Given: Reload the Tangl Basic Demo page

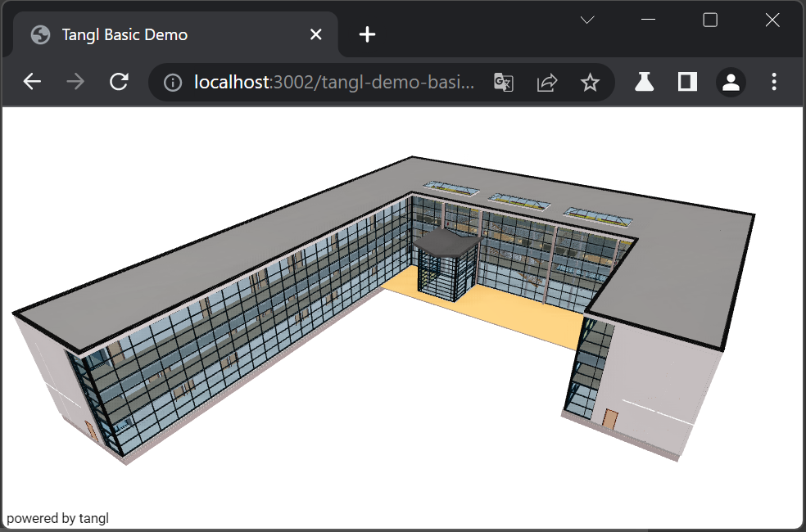Looking at the screenshot, I should tap(119, 82).
